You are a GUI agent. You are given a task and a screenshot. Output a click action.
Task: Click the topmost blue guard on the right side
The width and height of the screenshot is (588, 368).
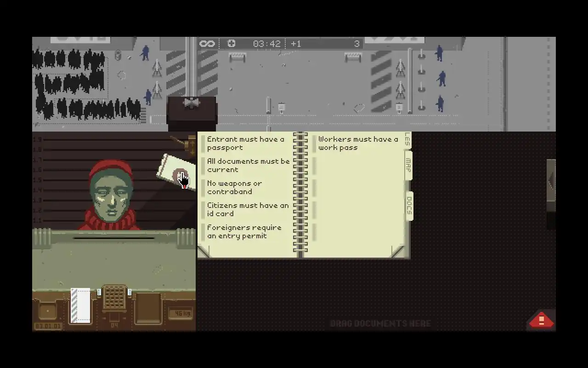tap(440, 53)
